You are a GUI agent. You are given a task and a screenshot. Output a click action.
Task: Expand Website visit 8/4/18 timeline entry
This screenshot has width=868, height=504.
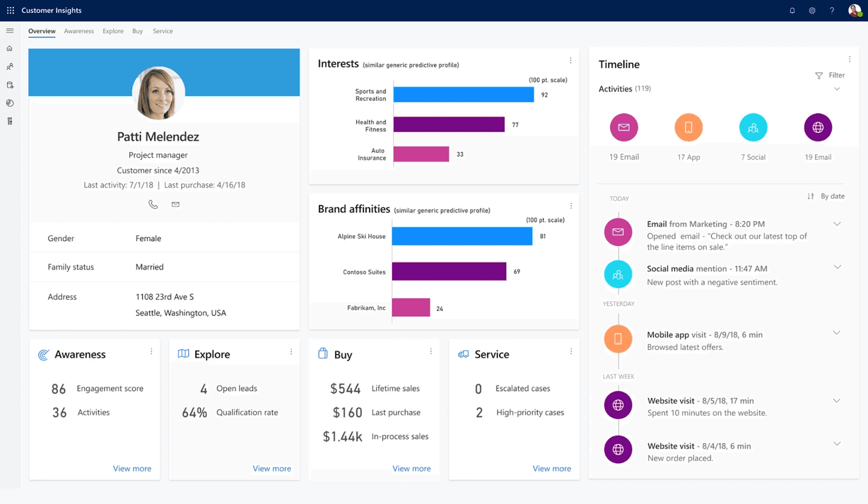(837, 444)
